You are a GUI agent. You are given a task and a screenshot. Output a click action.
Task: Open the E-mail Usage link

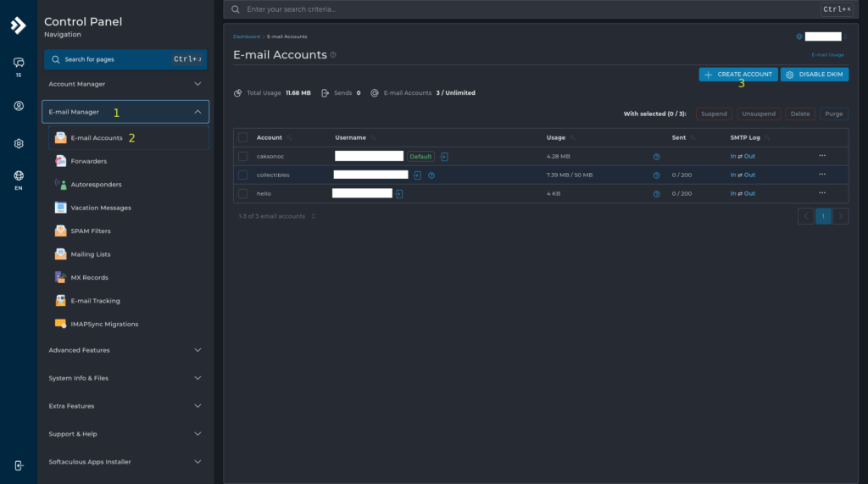click(827, 55)
